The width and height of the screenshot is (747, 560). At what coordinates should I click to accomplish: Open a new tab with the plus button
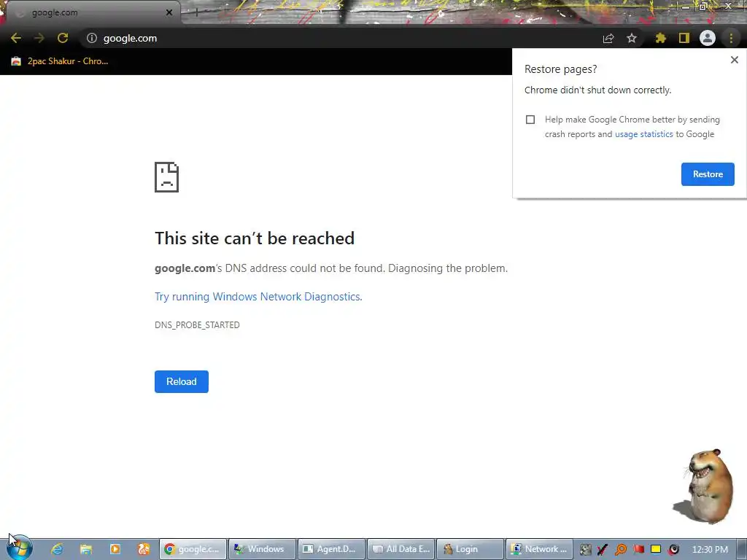[196, 12]
